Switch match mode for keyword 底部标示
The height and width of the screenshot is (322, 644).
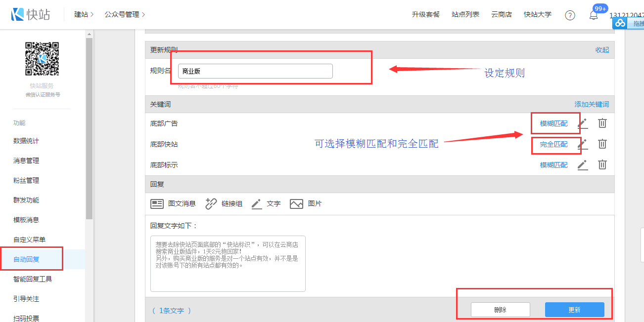pyautogui.click(x=553, y=165)
